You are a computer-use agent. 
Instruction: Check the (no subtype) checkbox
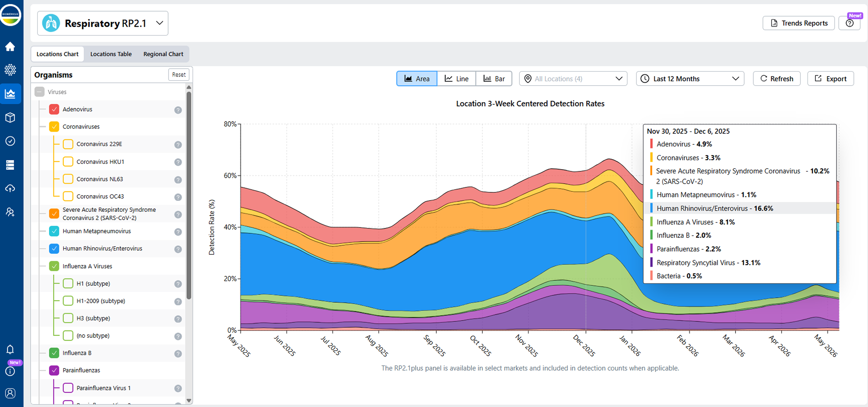click(x=68, y=335)
